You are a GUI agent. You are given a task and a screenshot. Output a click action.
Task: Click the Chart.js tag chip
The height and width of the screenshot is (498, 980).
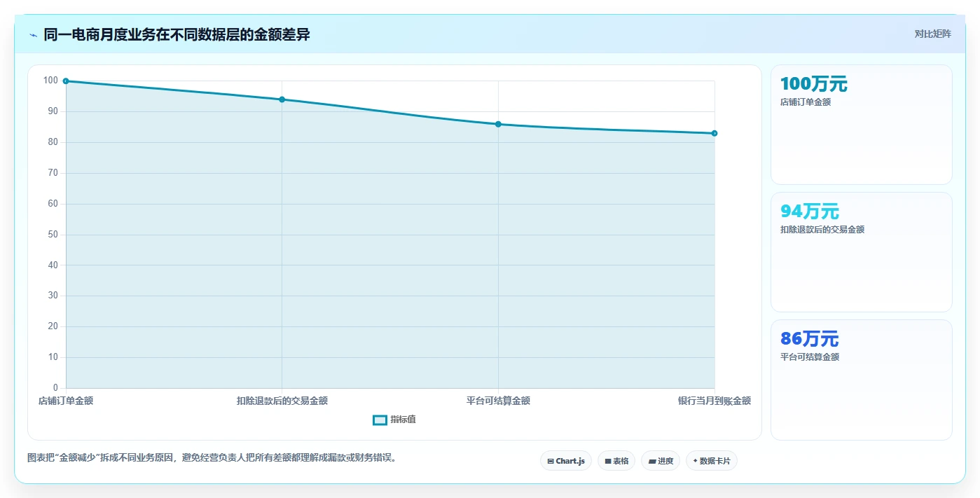pos(566,461)
